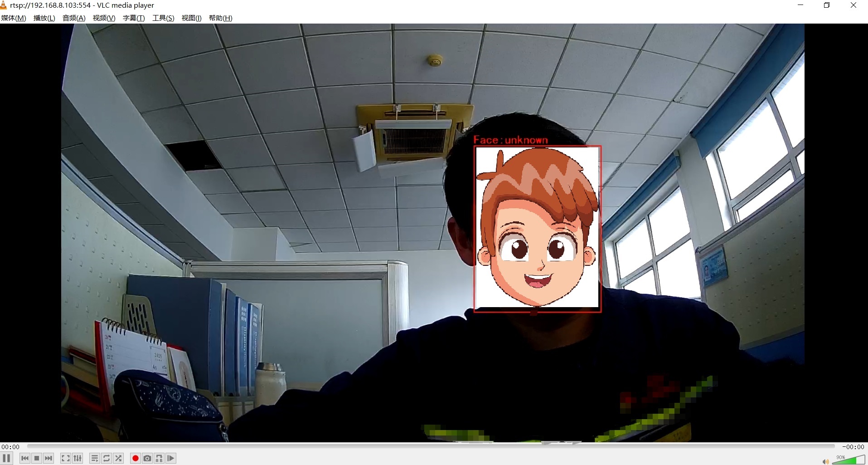Restore down the VLC window
The image size is (868, 465).
coord(827,5)
